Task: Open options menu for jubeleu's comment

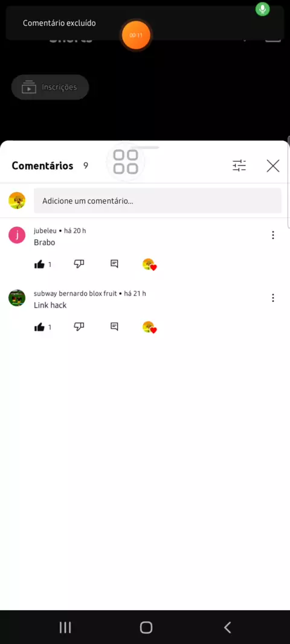Action: pos(272,235)
